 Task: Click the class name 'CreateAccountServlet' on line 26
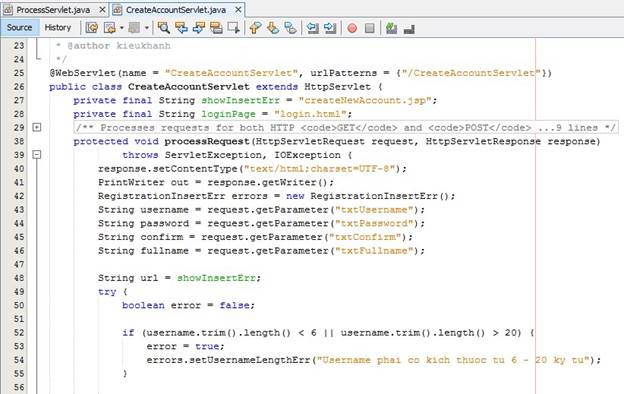[x=189, y=87]
